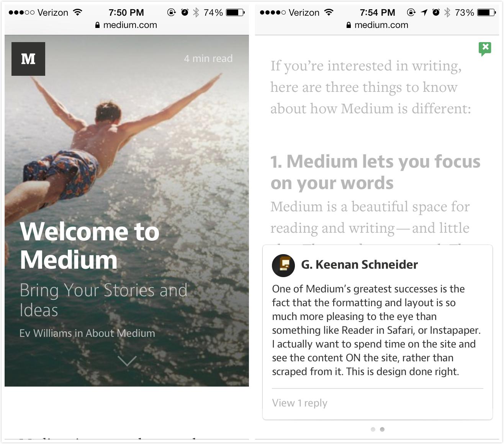504x444 pixels.
Task: Tap the heading 1. Medium lets you focus
Action: pos(375,172)
